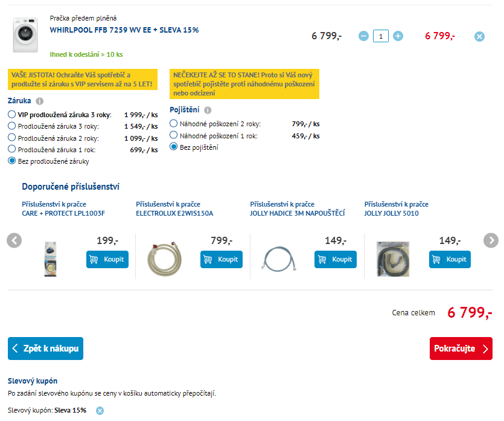Image resolution: width=504 pixels, height=421 pixels.
Task: Remove the Whirlpool washer from cart
Action: 479,36
